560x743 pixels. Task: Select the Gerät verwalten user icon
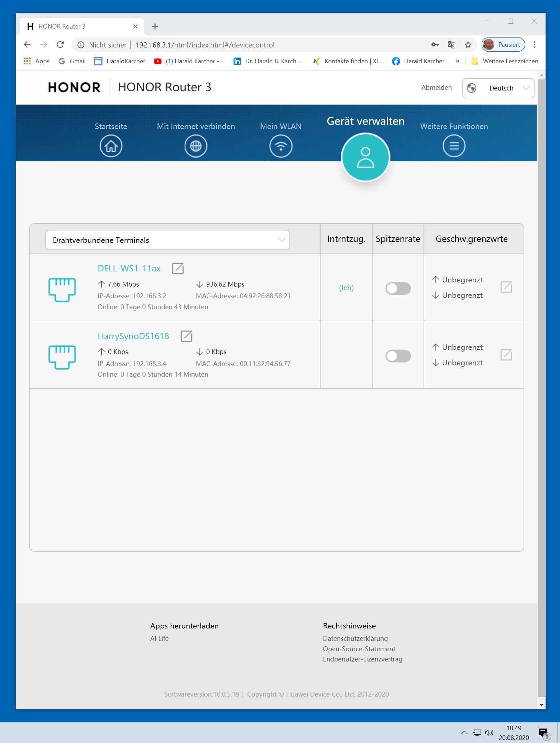pos(365,158)
